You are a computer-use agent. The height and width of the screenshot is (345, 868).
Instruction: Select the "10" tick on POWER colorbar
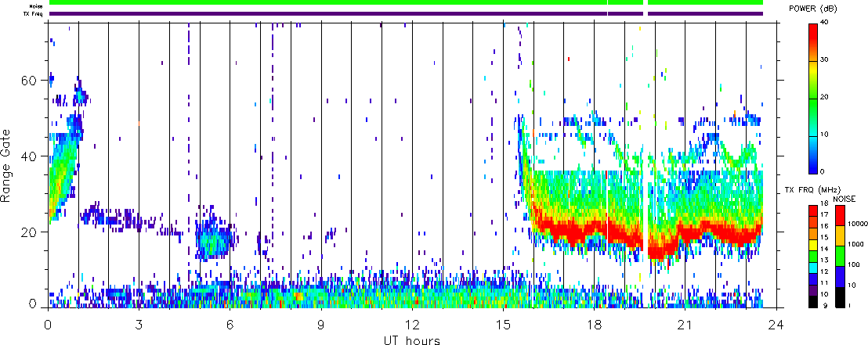(x=823, y=135)
